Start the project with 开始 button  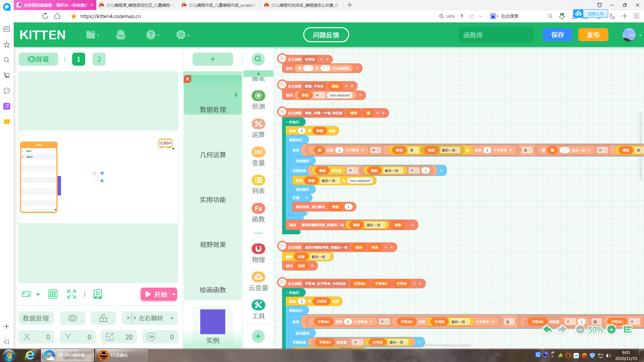pyautogui.click(x=156, y=294)
